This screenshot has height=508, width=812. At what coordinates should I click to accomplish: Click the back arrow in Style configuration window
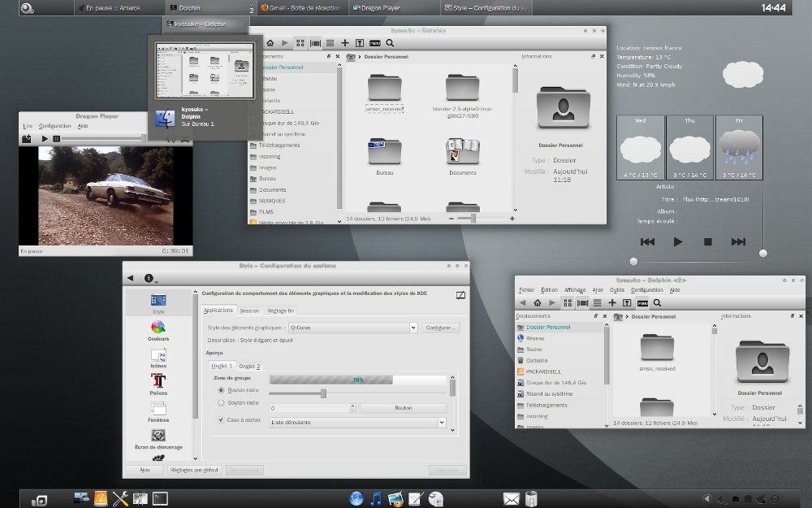[x=131, y=278]
